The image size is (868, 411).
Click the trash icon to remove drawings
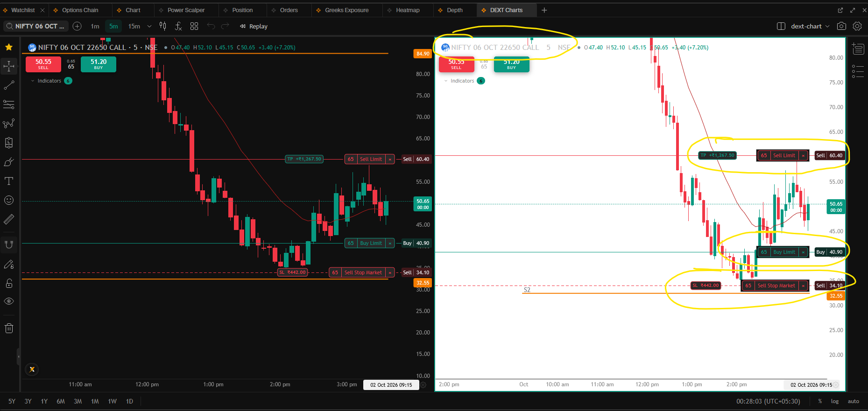[9, 328]
